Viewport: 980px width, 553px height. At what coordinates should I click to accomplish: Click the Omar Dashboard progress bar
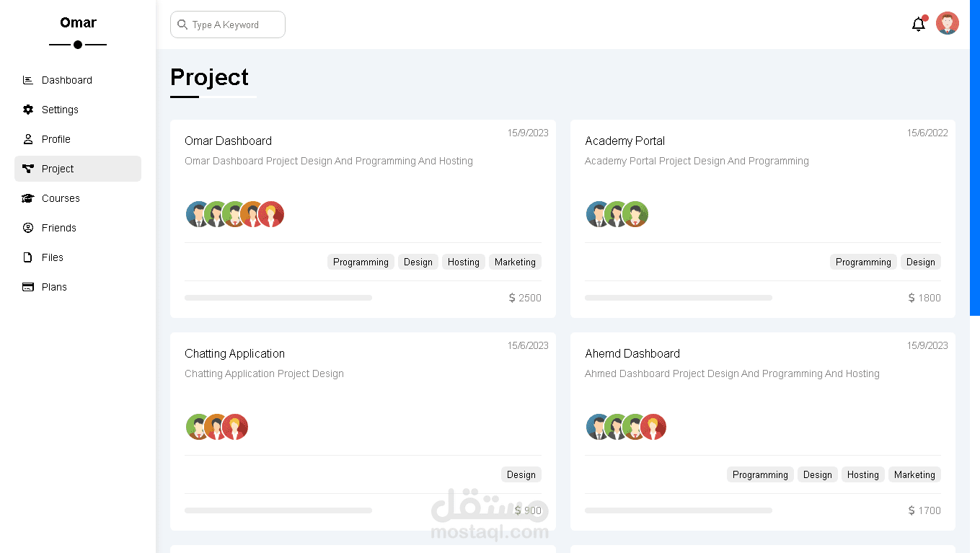point(278,298)
